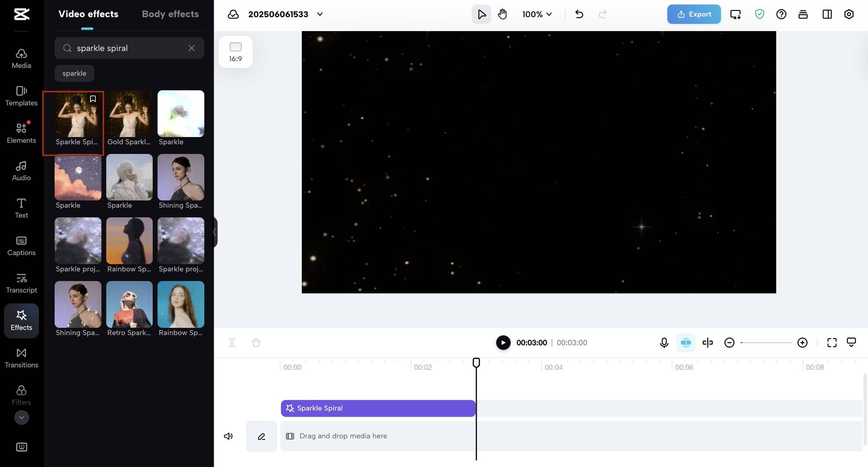Open cloud save status icon
Viewport: 868px width, 467px height.
tap(234, 14)
